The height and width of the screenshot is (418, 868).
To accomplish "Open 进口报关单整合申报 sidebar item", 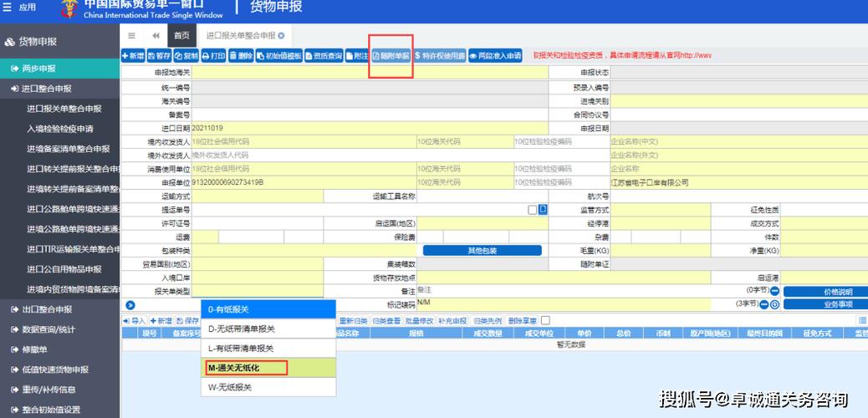I will tap(64, 109).
